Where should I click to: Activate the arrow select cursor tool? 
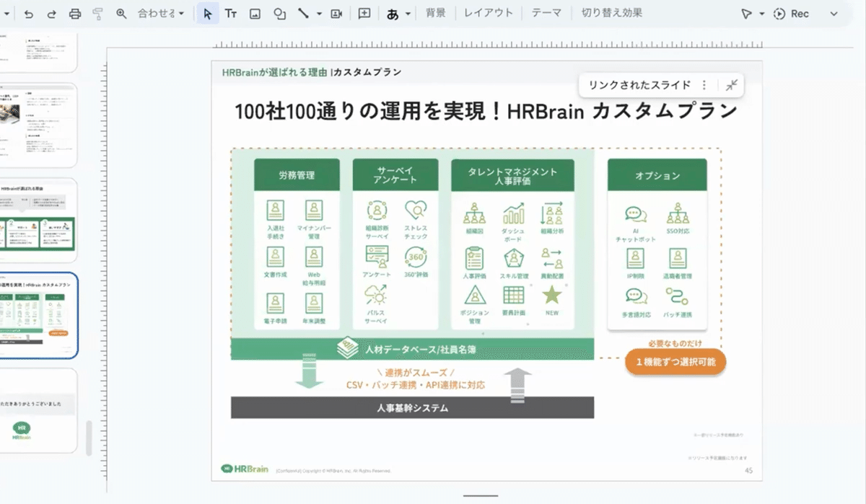(208, 14)
